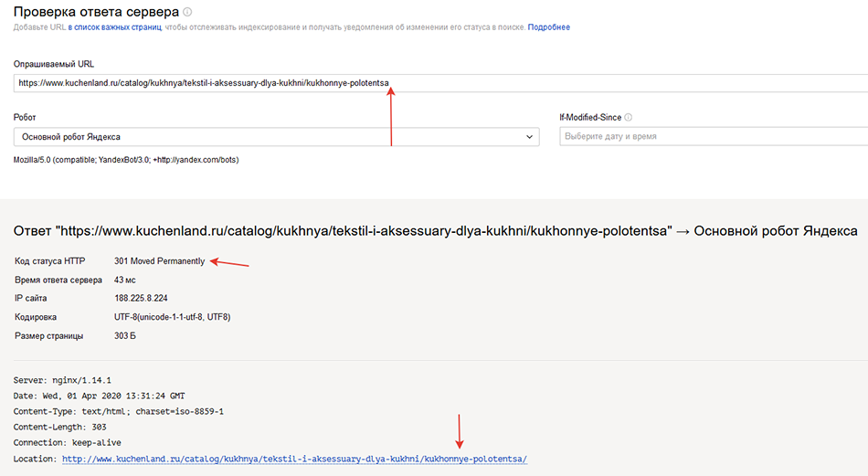Click label Код статуса HTTP

50,261
